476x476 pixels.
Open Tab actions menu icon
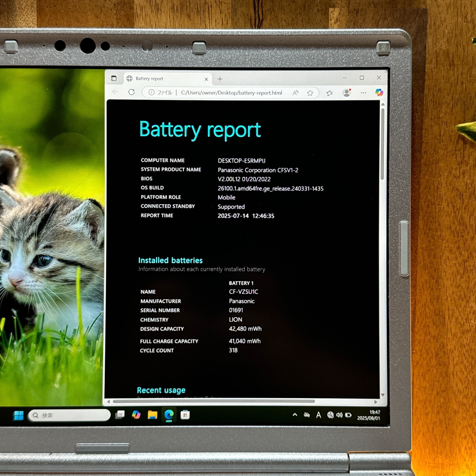coord(114,79)
